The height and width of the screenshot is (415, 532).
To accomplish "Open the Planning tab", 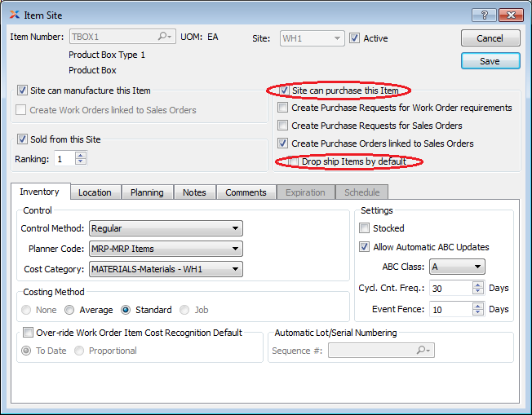I will pos(147,192).
